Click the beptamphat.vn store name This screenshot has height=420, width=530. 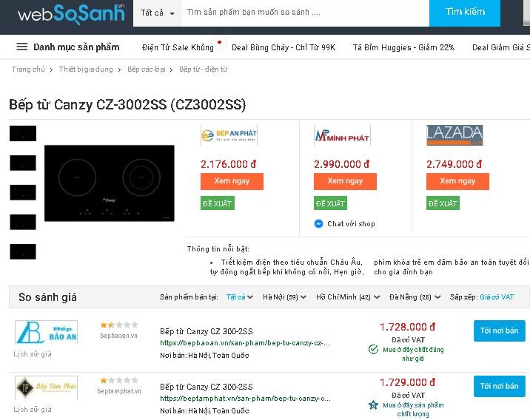tap(119, 391)
